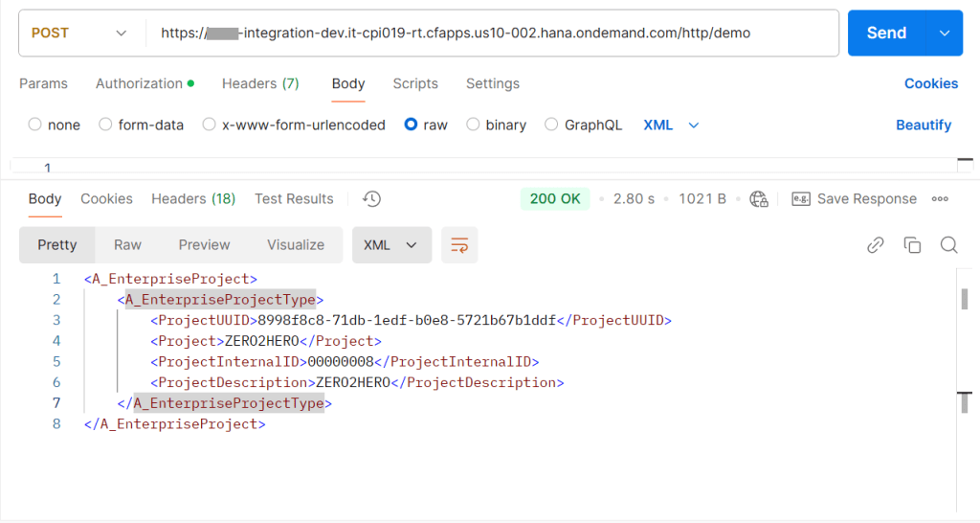Open the response Test Results tab
The height and width of the screenshot is (523, 980).
pyautogui.click(x=294, y=199)
